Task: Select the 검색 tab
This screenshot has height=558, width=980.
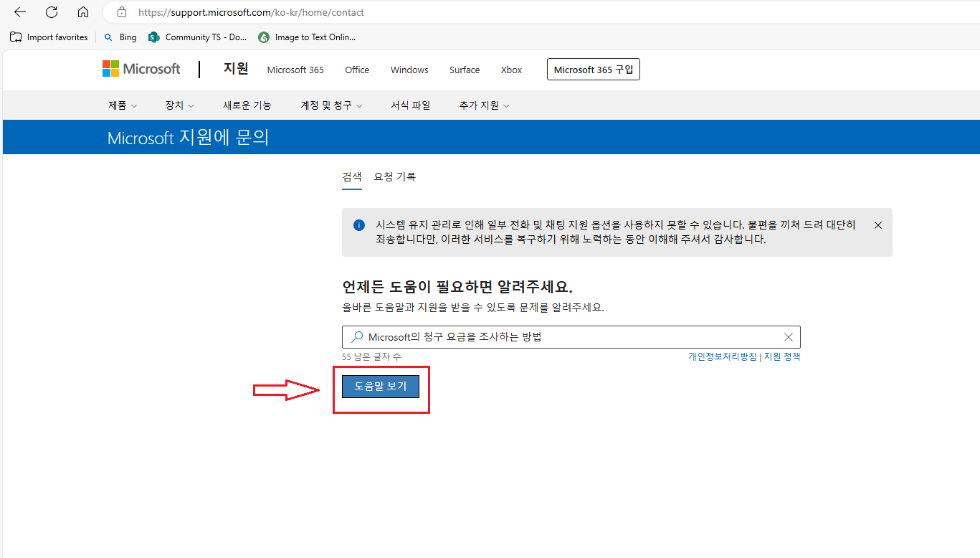Action: click(352, 177)
